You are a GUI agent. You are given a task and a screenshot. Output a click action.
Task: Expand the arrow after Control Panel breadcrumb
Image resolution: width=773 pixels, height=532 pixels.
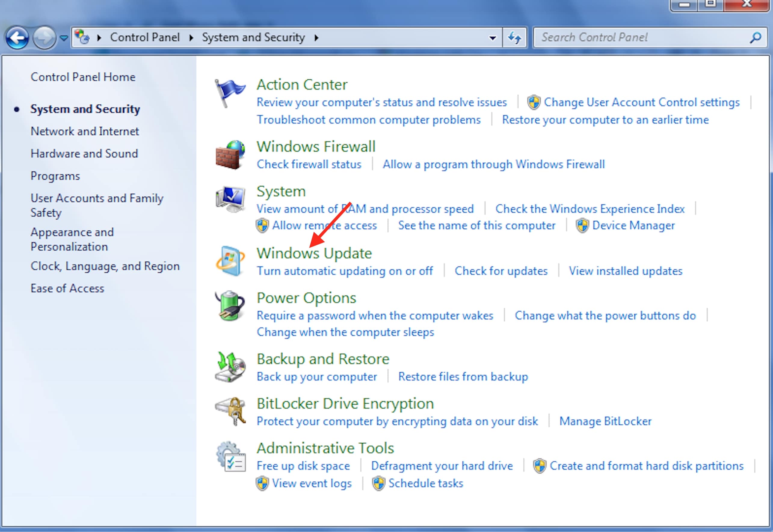(x=191, y=38)
